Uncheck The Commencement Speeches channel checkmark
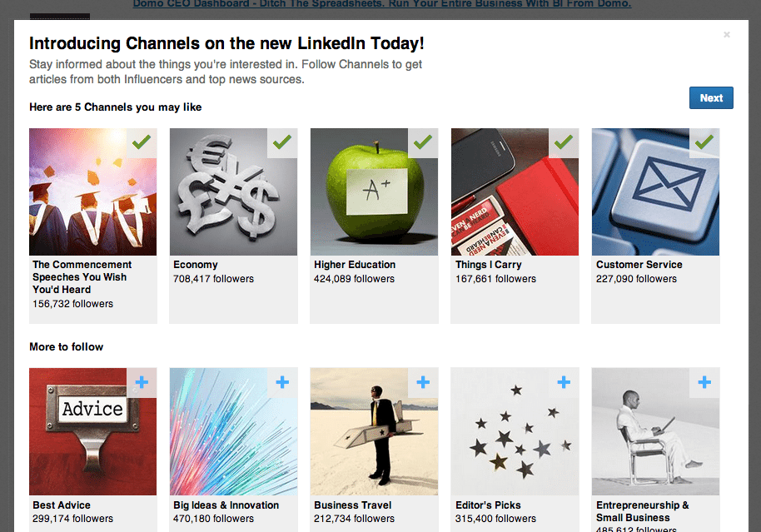Viewport: 761px width, 532px height. point(142,142)
